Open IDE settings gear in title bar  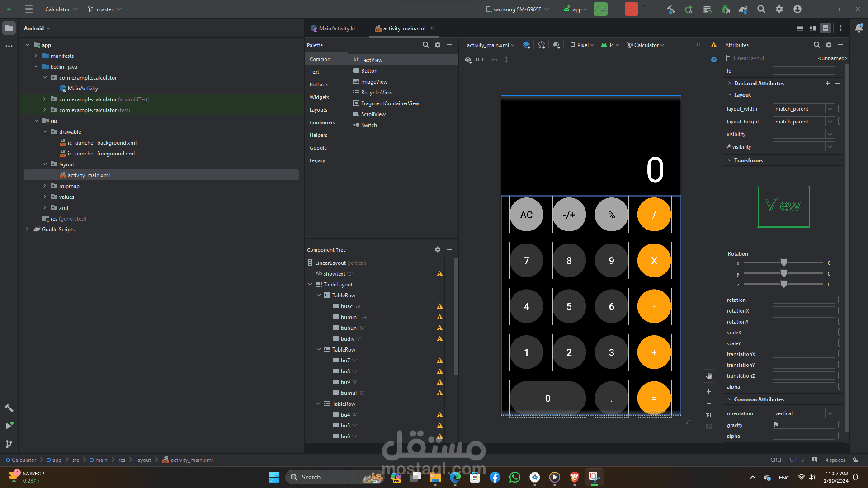tap(779, 9)
